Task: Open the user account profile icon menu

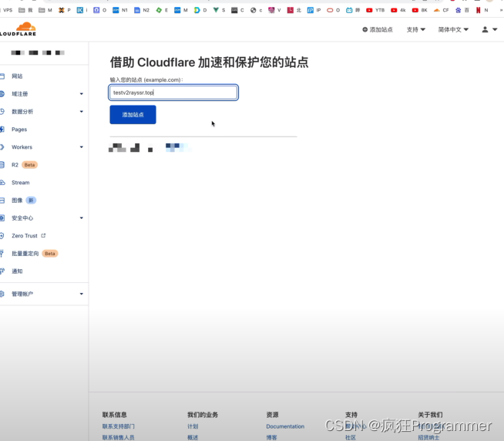Action: tap(486, 29)
